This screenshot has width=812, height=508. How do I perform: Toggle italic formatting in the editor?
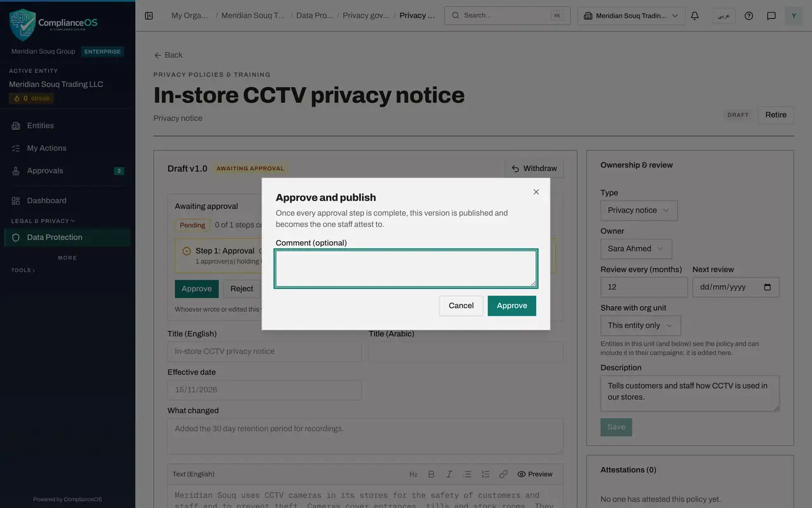449,474
